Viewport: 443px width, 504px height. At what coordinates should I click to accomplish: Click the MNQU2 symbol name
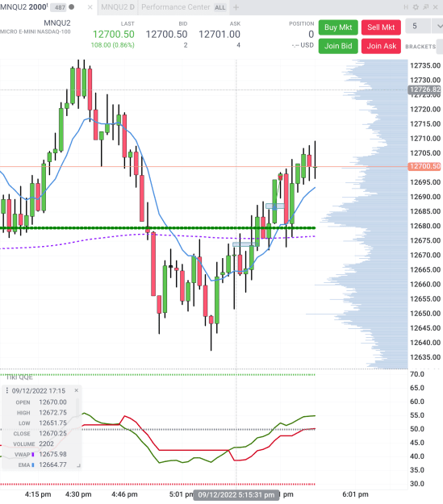coord(57,23)
